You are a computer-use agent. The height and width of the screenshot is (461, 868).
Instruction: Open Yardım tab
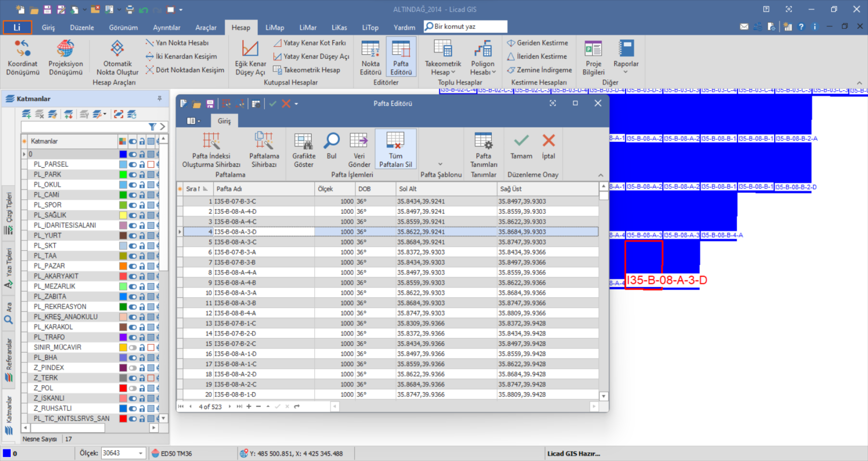coord(404,27)
